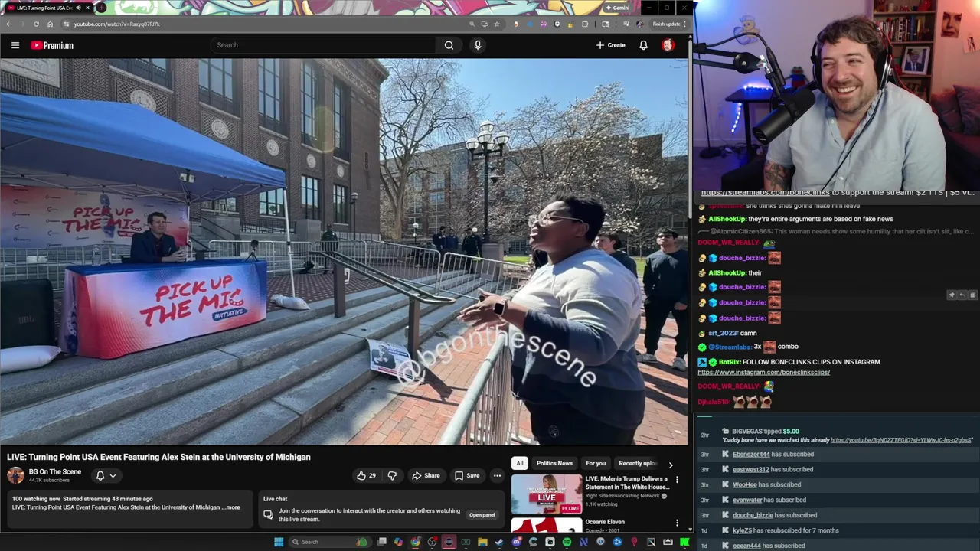The width and height of the screenshot is (980, 551).
Task: Click the ocean444 subscriber name
Action: [746, 546]
